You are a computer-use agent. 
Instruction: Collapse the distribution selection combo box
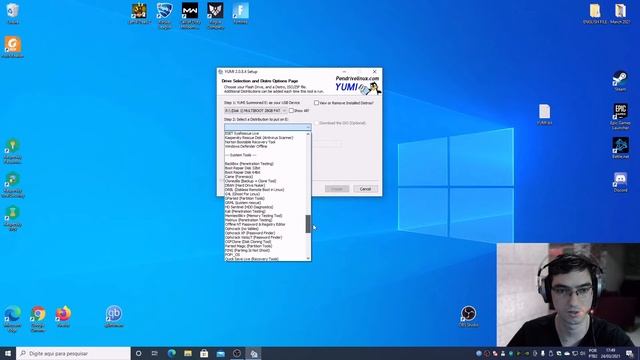tap(267, 127)
